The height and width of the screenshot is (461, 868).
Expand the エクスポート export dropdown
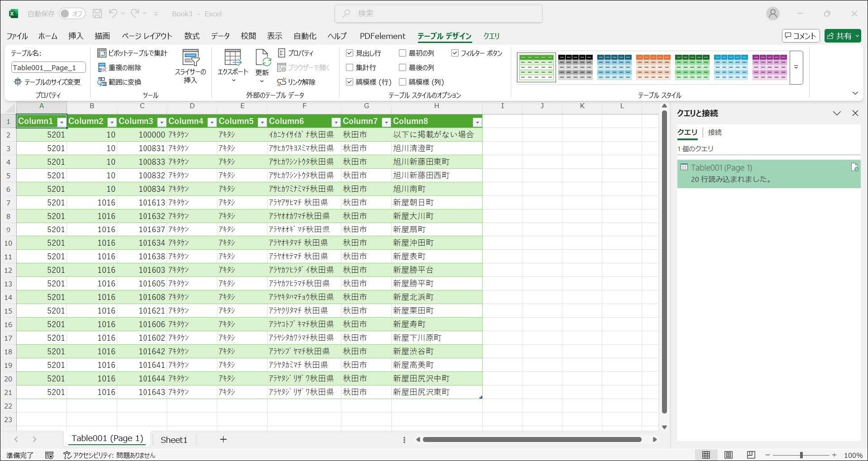(233, 81)
